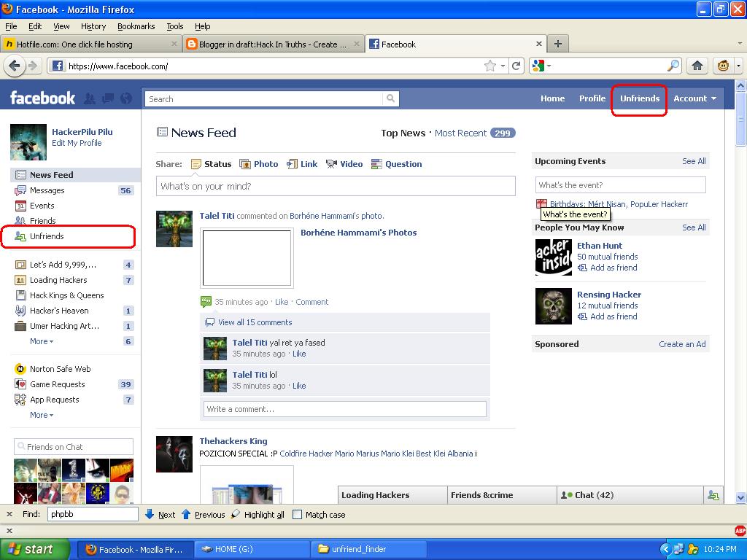The image size is (747, 560).
Task: Open the File menu
Action: pyautogui.click(x=11, y=26)
